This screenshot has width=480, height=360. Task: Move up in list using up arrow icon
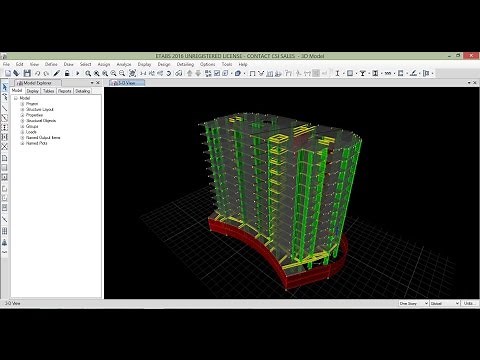click(x=190, y=73)
